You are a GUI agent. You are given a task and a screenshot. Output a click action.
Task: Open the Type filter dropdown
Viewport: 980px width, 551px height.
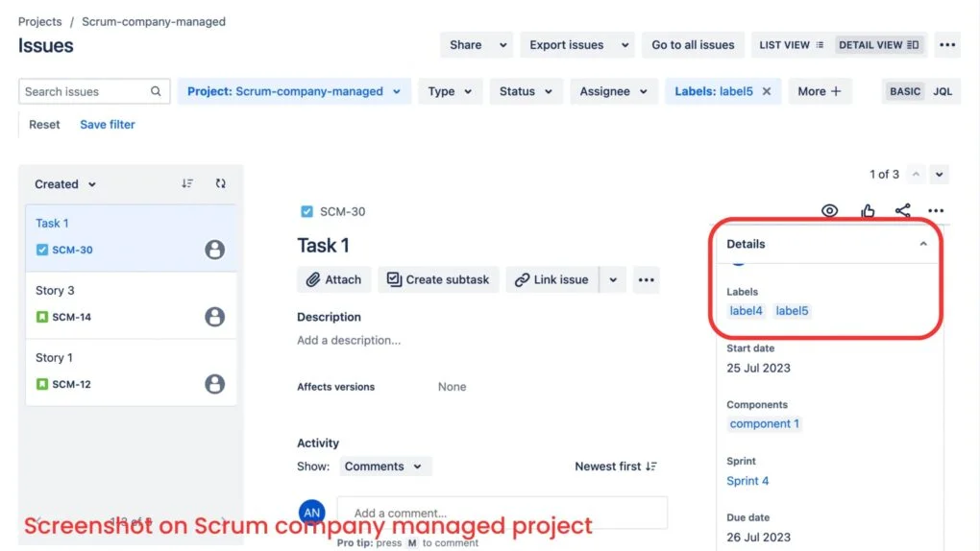450,91
